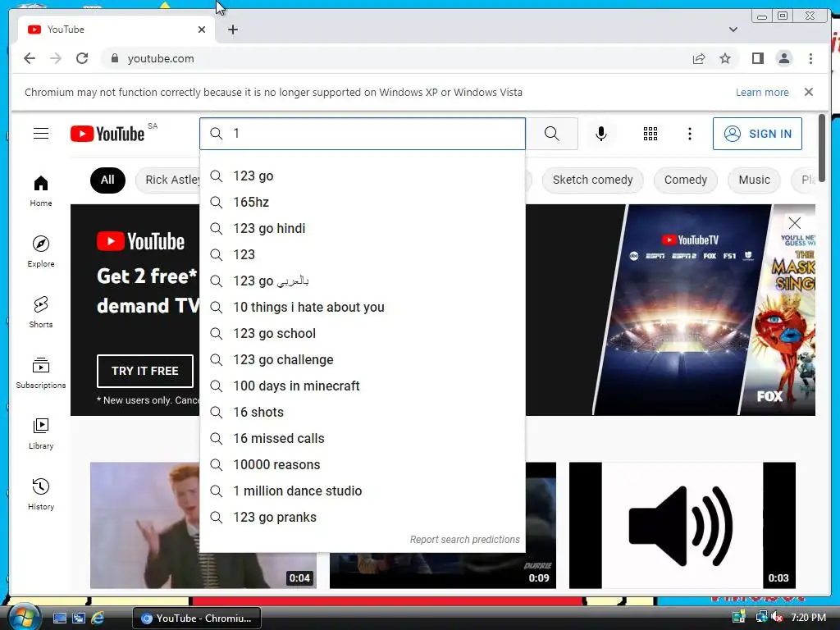Image resolution: width=840 pixels, height=630 pixels.
Task: Close the YouTube TV promo banner
Action: click(794, 223)
